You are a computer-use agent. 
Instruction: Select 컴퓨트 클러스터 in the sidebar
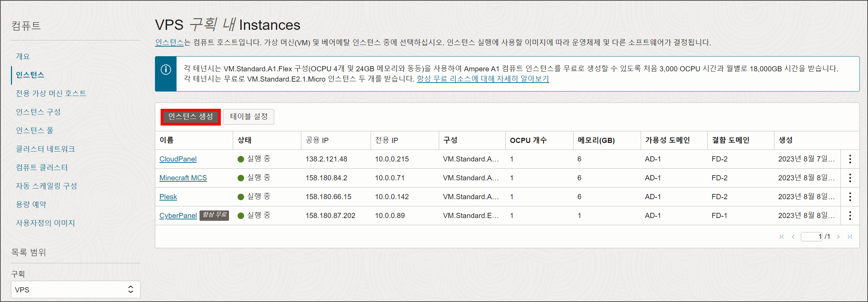pos(42,167)
